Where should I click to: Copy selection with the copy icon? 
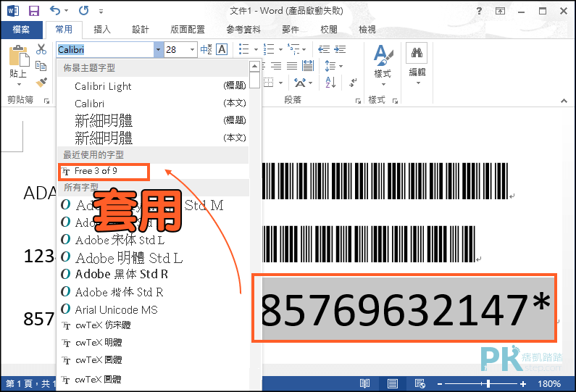click(41, 66)
